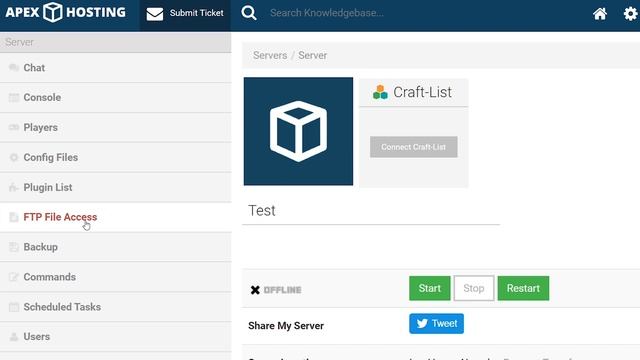The height and width of the screenshot is (360, 640).
Task: Open Console menu item
Action: tap(116, 98)
